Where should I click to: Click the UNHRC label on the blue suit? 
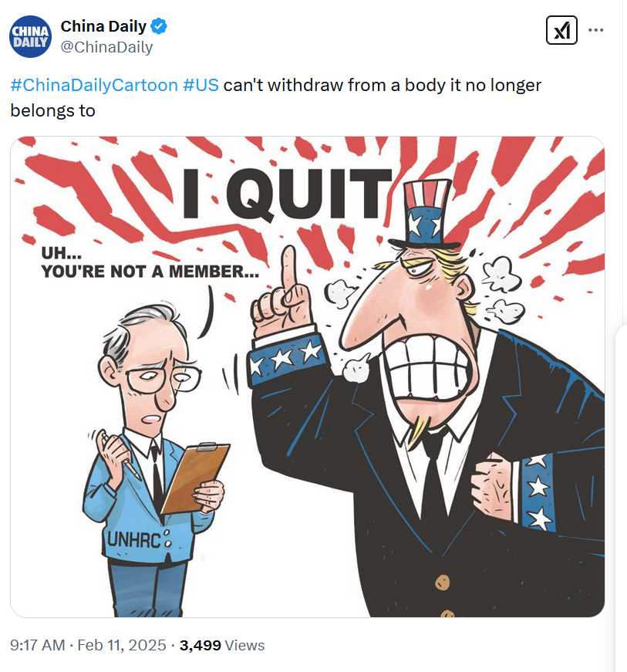(x=134, y=539)
